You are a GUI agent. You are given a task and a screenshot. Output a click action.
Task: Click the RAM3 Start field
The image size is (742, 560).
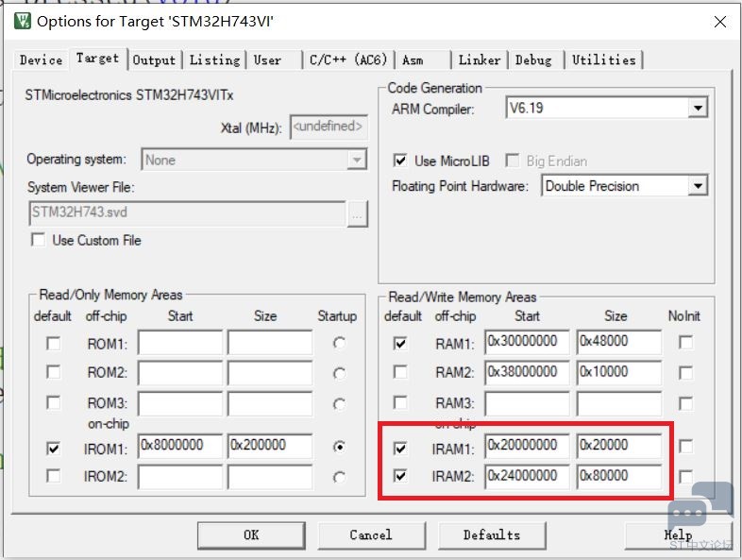527,403
